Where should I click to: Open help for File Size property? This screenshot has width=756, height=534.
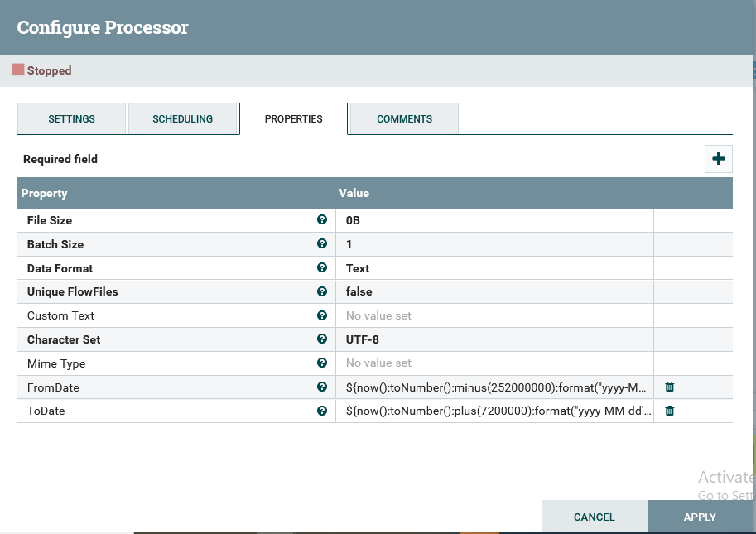322,219
